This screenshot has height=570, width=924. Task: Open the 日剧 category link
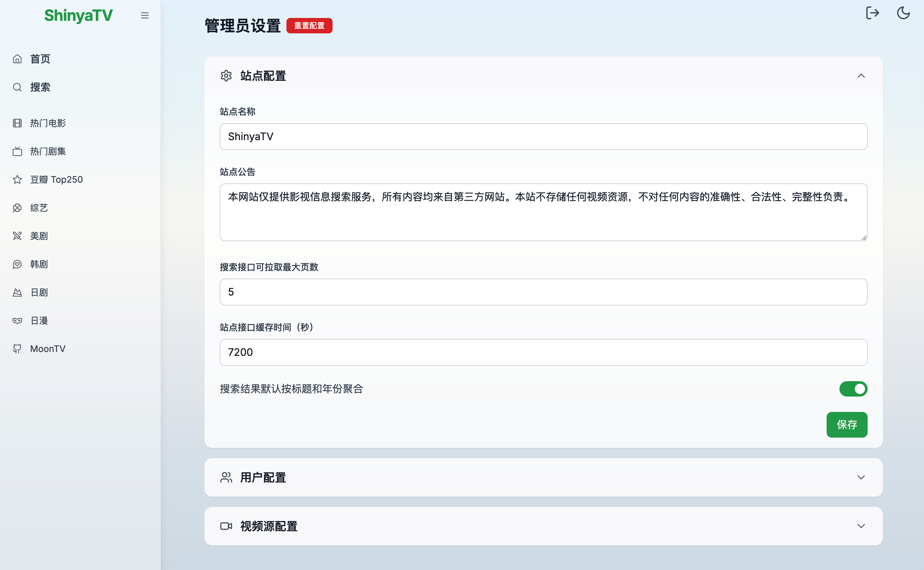coord(80,293)
